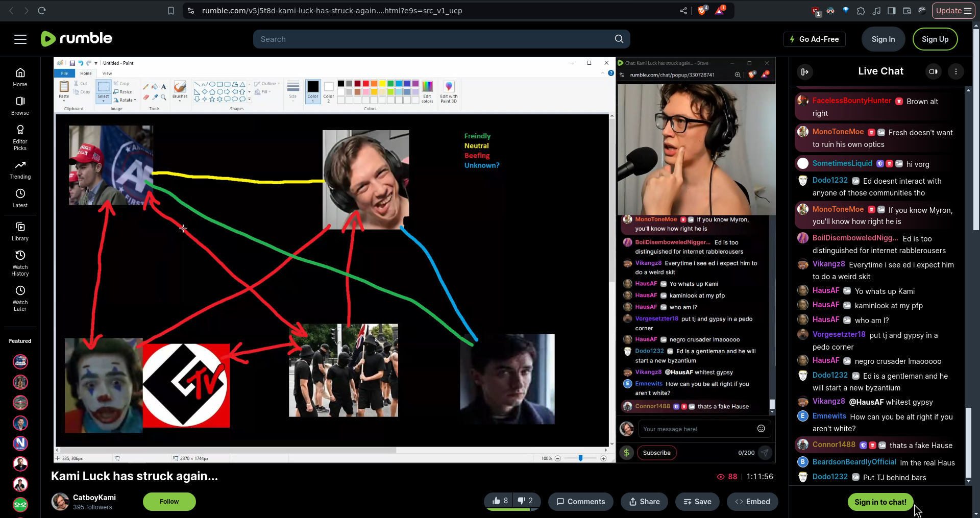The image size is (980, 518).
Task: Open Browse in the sidebar
Action: (20, 106)
